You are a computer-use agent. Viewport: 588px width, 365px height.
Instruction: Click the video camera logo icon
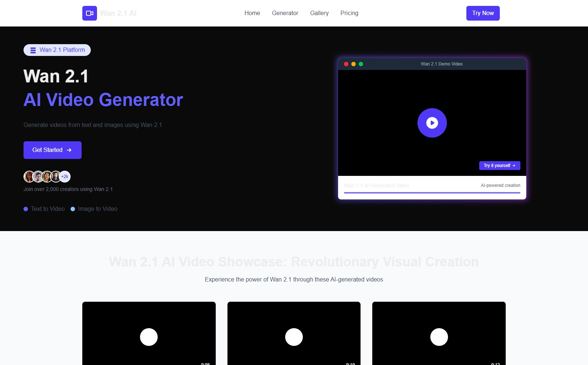click(x=90, y=13)
